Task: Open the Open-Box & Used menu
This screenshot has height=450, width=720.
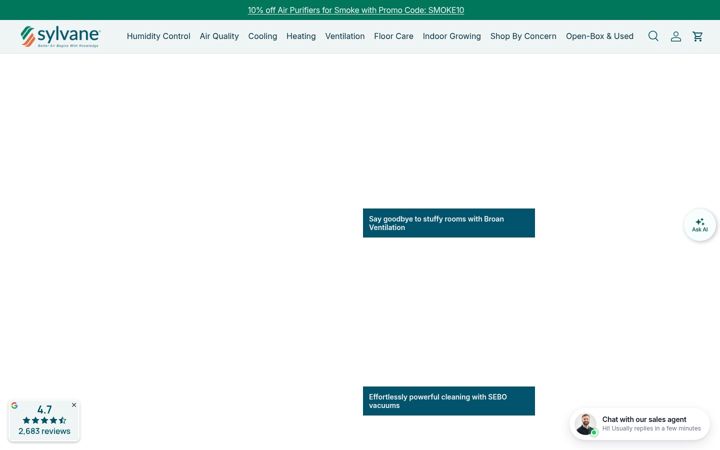Action: (x=599, y=36)
